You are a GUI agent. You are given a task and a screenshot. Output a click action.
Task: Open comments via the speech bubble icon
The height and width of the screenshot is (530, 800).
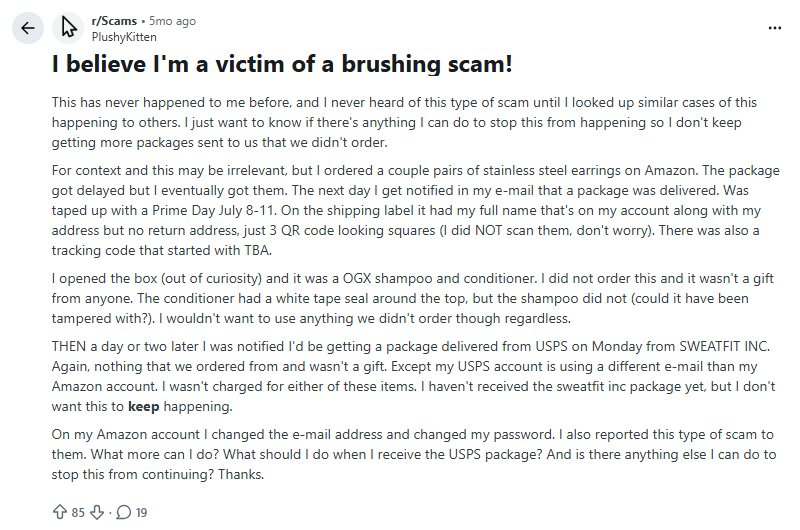point(124,512)
